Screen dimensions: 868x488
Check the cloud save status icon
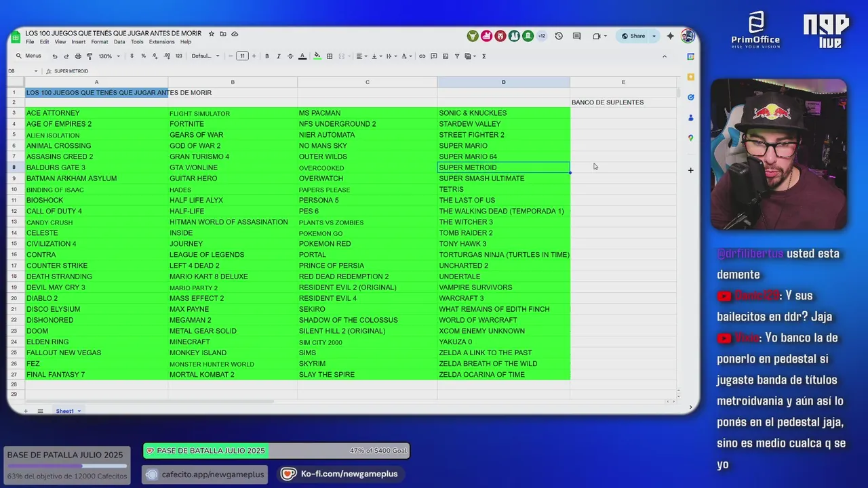click(235, 33)
